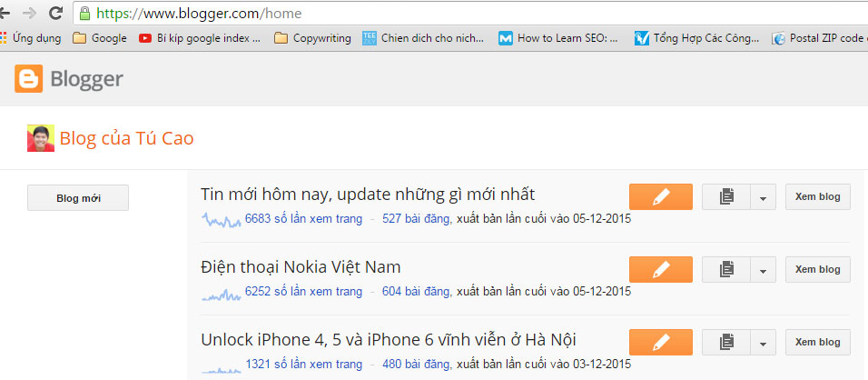Expand dropdown arrow for Tin mới hôm nay blog
This screenshot has height=380, width=868.
[763, 196]
